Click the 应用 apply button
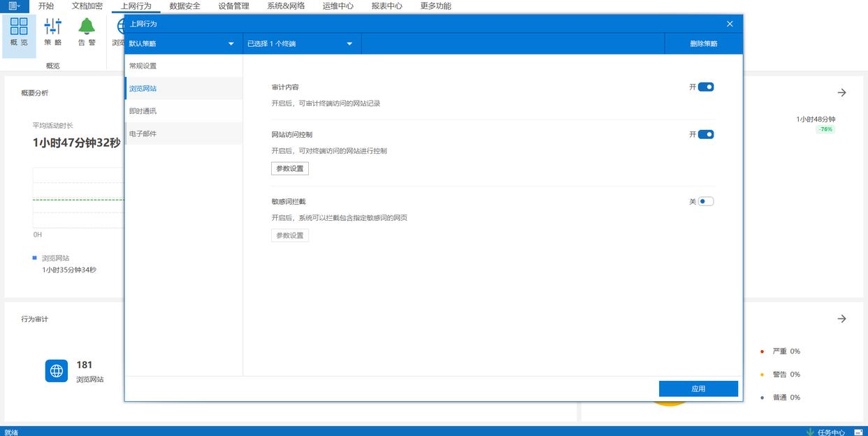Viewport: 868px width, 436px height. (x=698, y=389)
